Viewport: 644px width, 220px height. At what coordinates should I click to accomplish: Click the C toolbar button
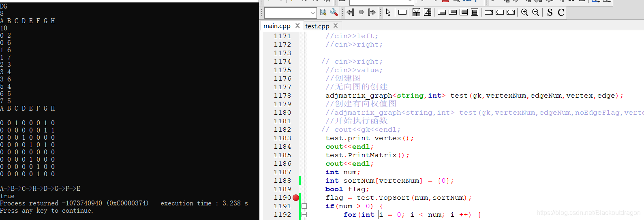[x=561, y=13]
